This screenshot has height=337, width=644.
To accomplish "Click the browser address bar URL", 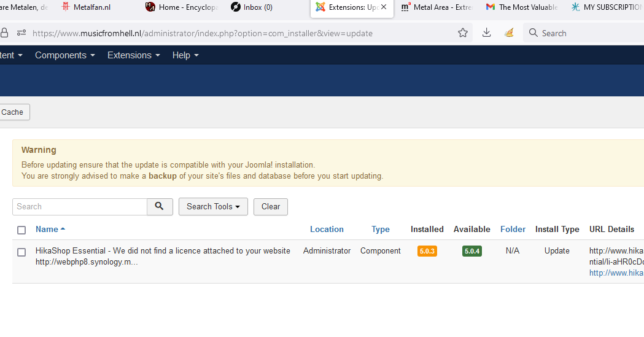I will pyautogui.click(x=203, y=33).
